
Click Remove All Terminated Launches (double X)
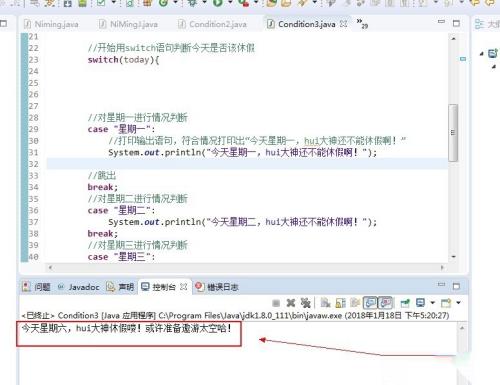[x=305, y=303]
